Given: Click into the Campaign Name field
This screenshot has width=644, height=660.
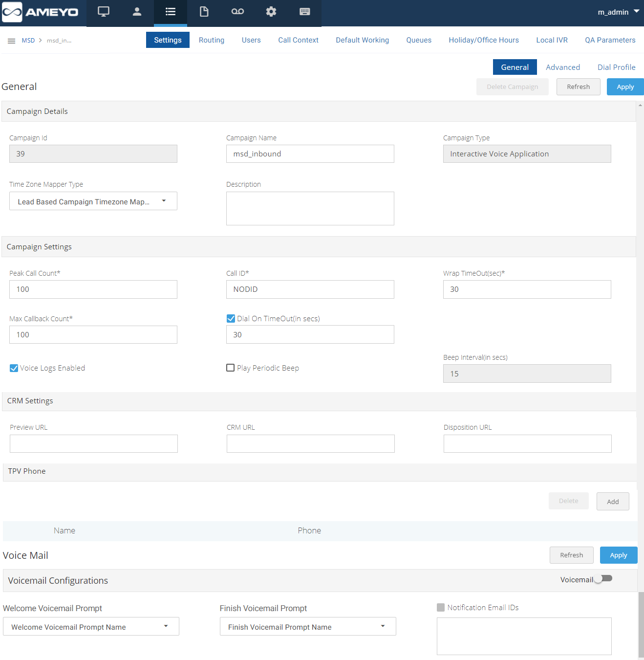Looking at the screenshot, I should click(310, 154).
